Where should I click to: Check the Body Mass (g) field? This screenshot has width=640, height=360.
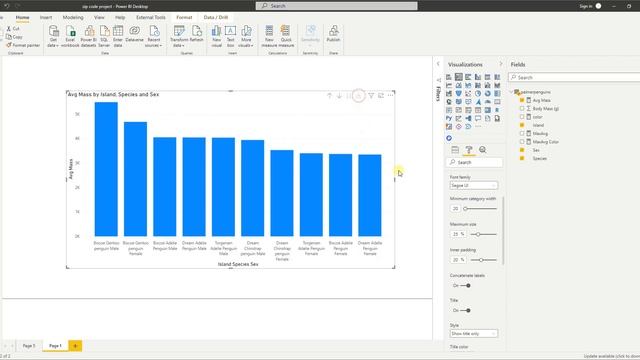click(522, 109)
